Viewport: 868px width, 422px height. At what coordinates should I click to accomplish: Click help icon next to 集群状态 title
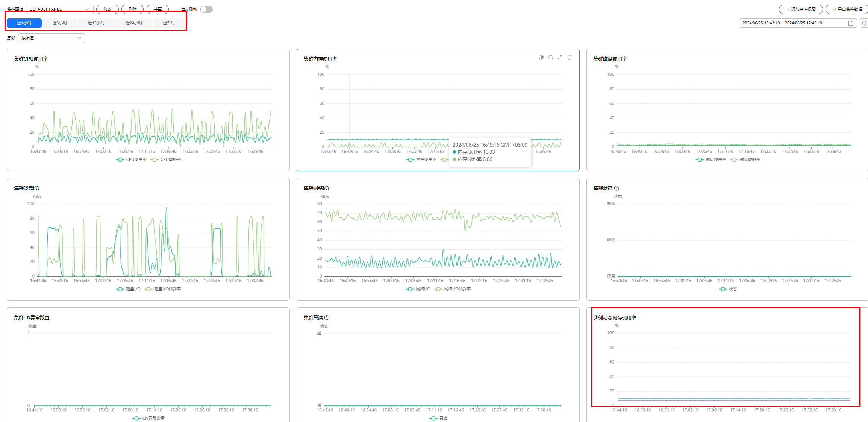click(617, 188)
